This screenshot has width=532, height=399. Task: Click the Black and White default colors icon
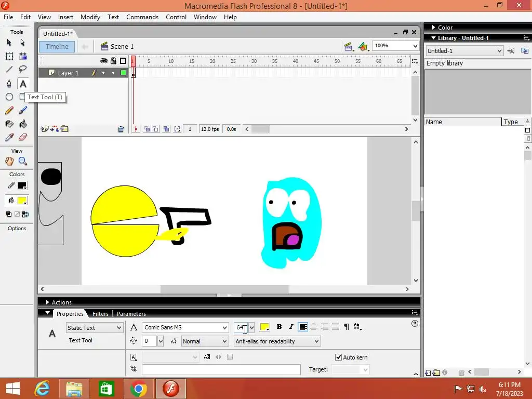(9, 214)
